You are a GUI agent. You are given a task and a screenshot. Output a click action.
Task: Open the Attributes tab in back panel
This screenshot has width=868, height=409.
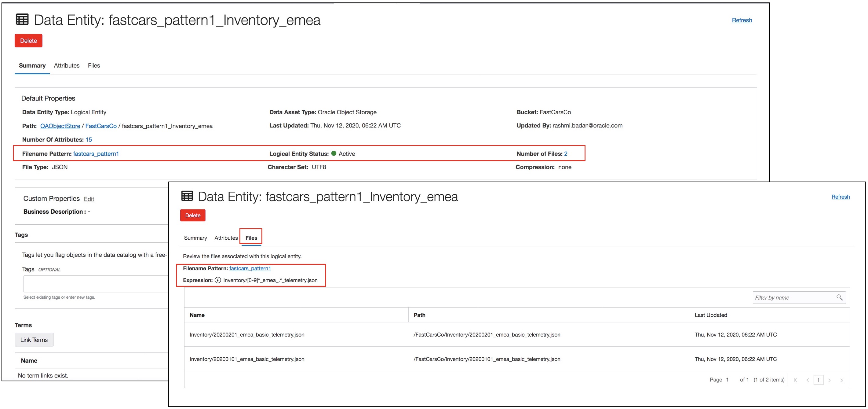66,65
